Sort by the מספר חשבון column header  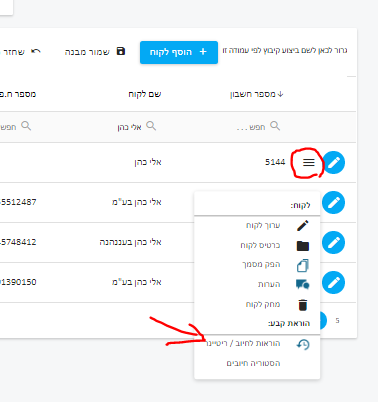[x=256, y=94]
